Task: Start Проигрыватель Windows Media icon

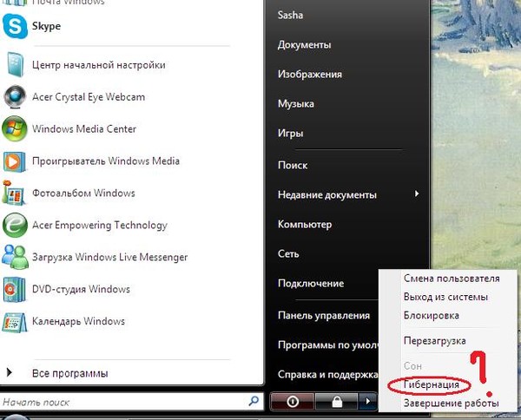Action: click(15, 161)
